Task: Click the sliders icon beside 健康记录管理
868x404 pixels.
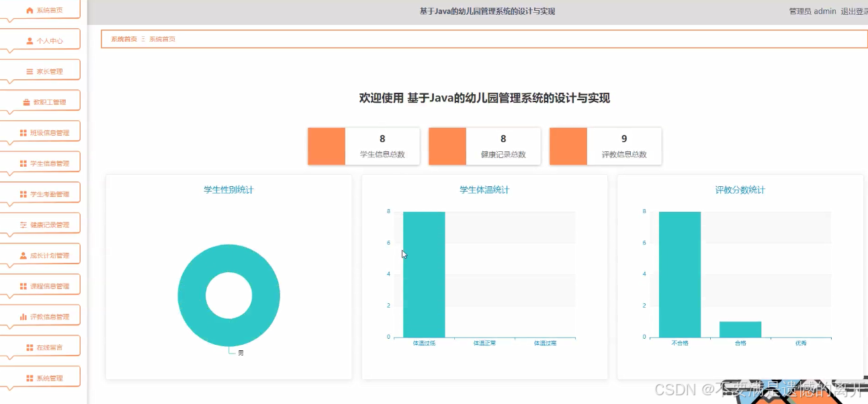Action: 24,225
